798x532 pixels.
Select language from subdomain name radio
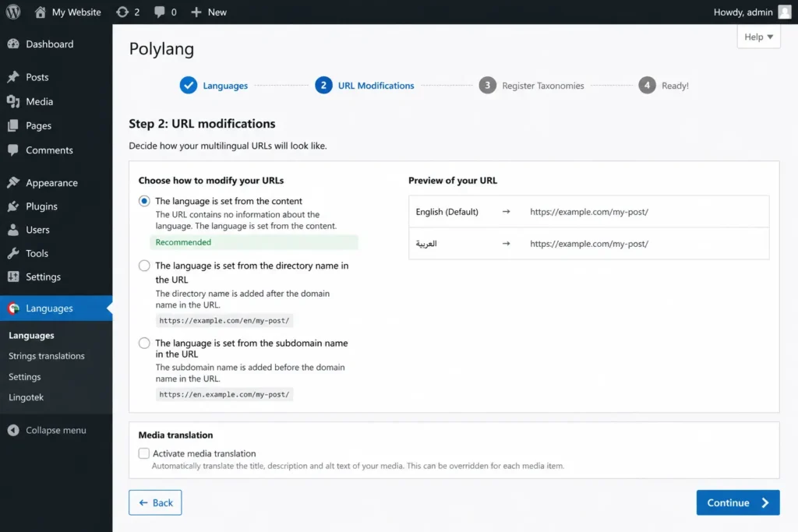pos(144,343)
